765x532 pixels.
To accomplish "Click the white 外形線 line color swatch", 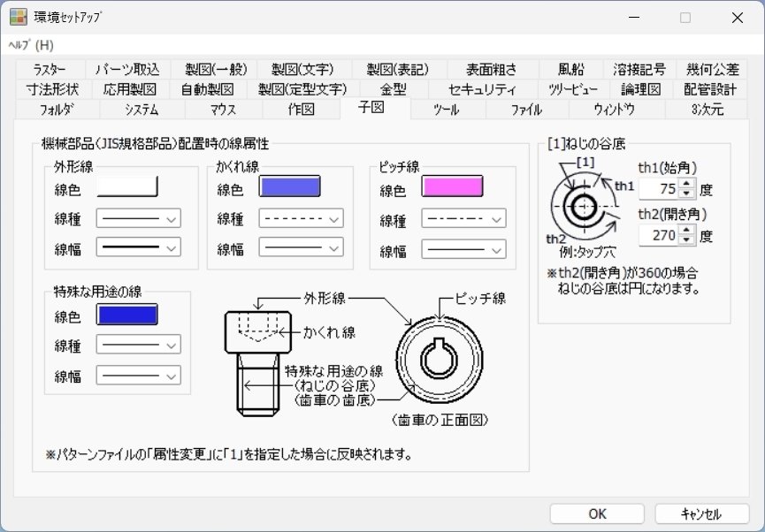I will pos(127,186).
